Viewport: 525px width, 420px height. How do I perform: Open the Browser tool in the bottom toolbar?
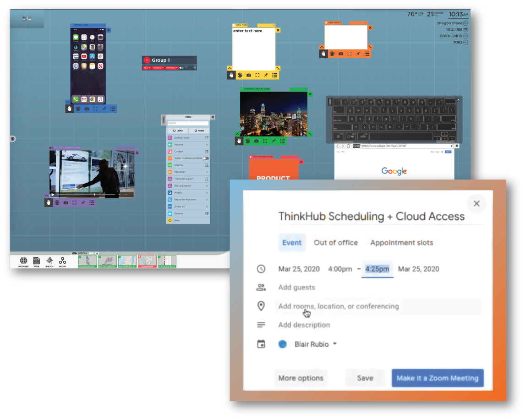23,262
